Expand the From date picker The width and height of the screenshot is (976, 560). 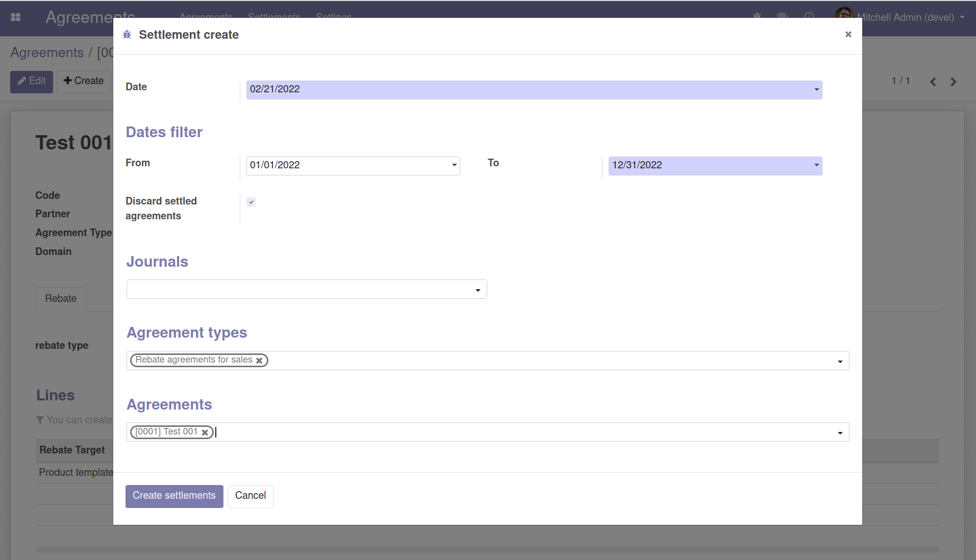click(x=454, y=165)
